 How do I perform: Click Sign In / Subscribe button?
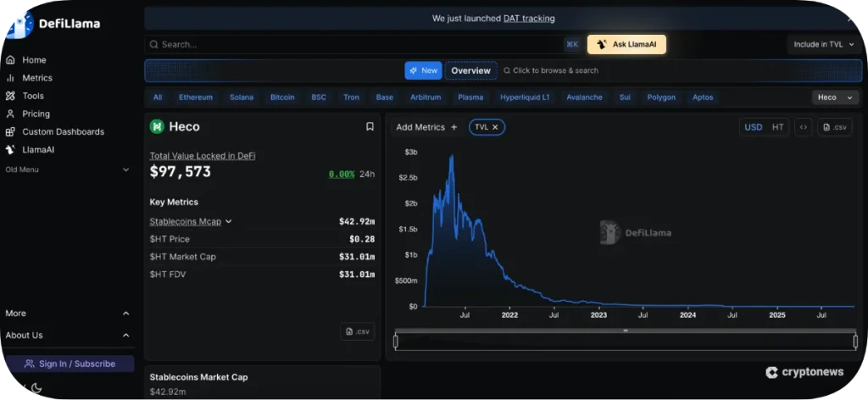pyautogui.click(x=70, y=364)
